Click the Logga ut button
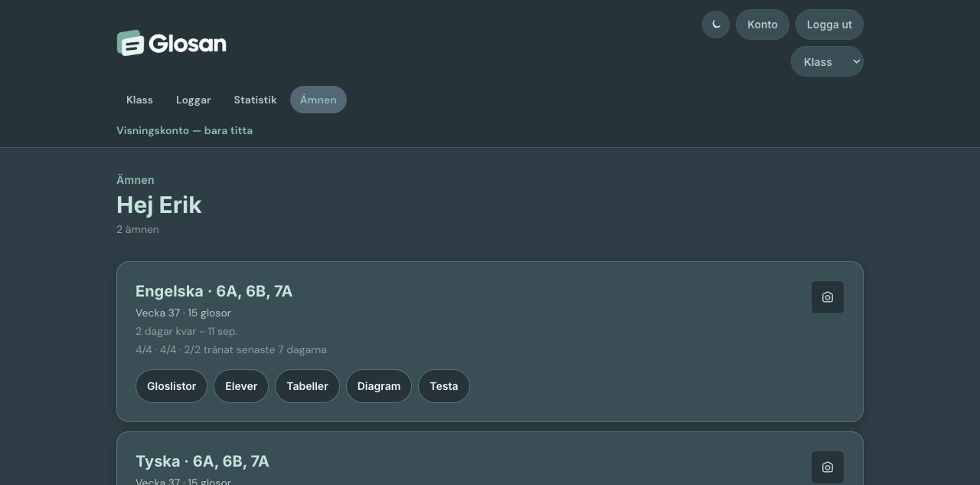980x485 pixels. (829, 25)
